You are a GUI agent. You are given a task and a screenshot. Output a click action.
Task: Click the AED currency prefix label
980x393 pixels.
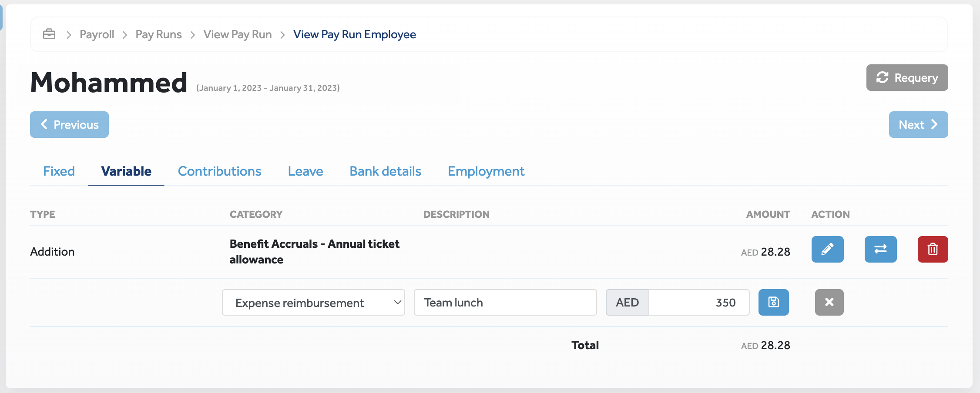[627, 303]
